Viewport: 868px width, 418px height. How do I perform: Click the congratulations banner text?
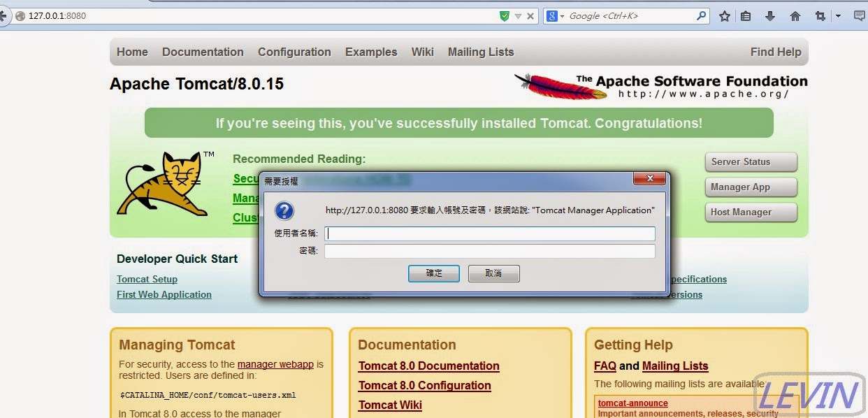click(x=459, y=123)
